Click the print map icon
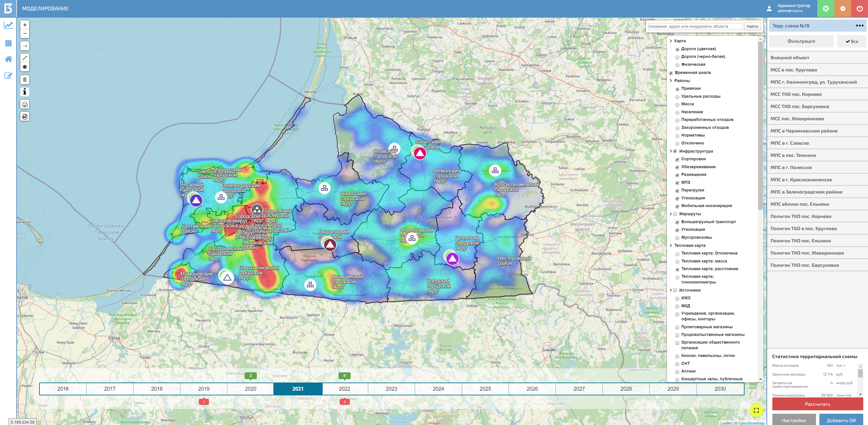Screen dimensions: 868x425 point(25,104)
